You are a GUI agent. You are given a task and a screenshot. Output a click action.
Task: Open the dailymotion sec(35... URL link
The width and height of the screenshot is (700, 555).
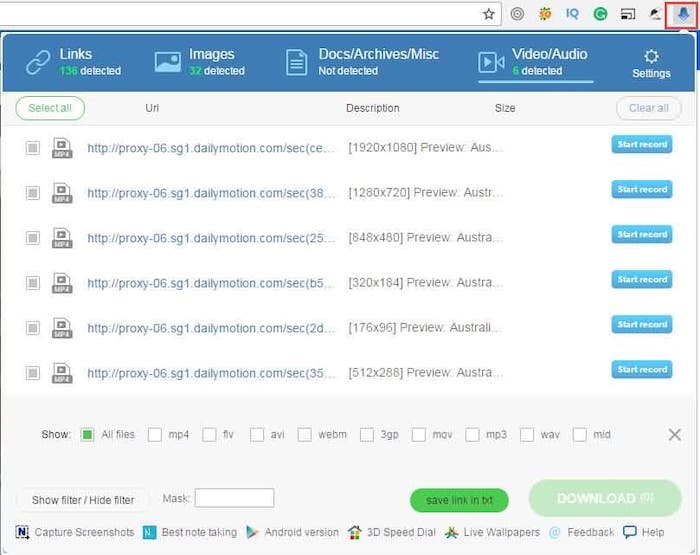click(211, 373)
